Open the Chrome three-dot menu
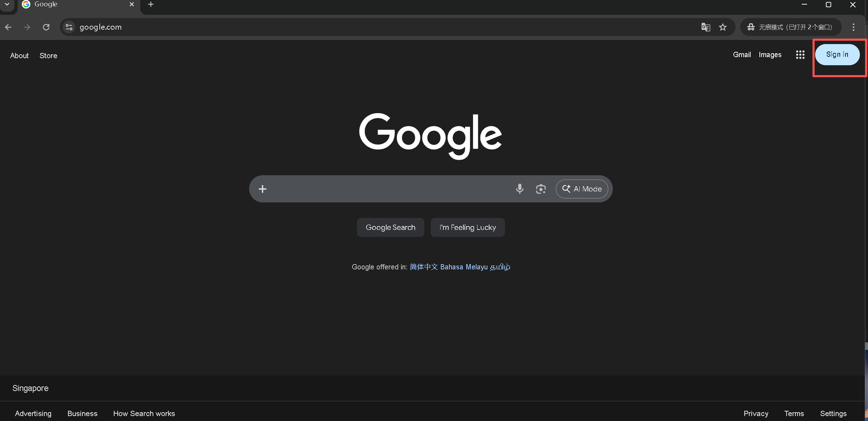868x421 pixels. coord(853,27)
